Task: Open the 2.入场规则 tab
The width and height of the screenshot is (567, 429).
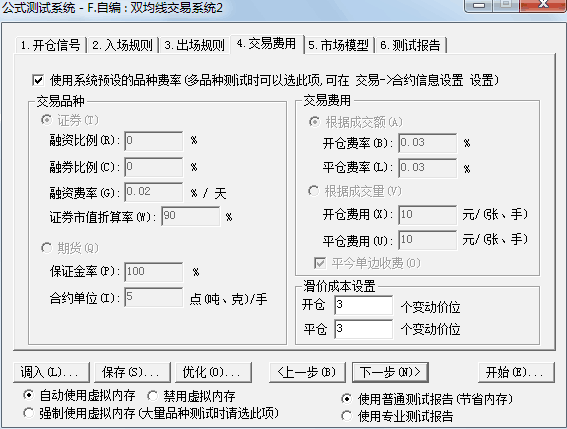Action: (x=122, y=45)
